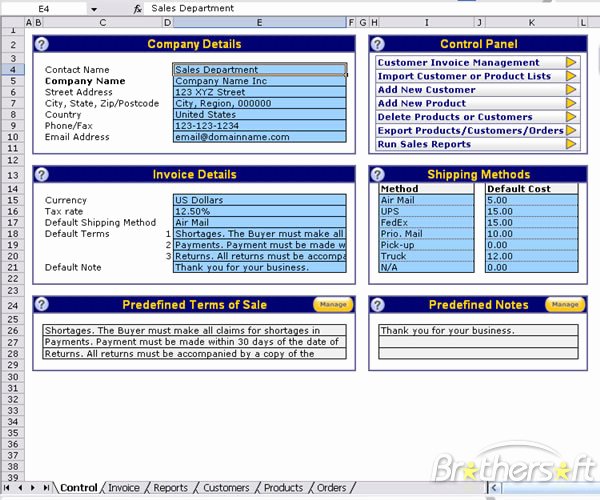
Task: Click Run Sales Reports button
Action: pyautogui.click(x=478, y=144)
